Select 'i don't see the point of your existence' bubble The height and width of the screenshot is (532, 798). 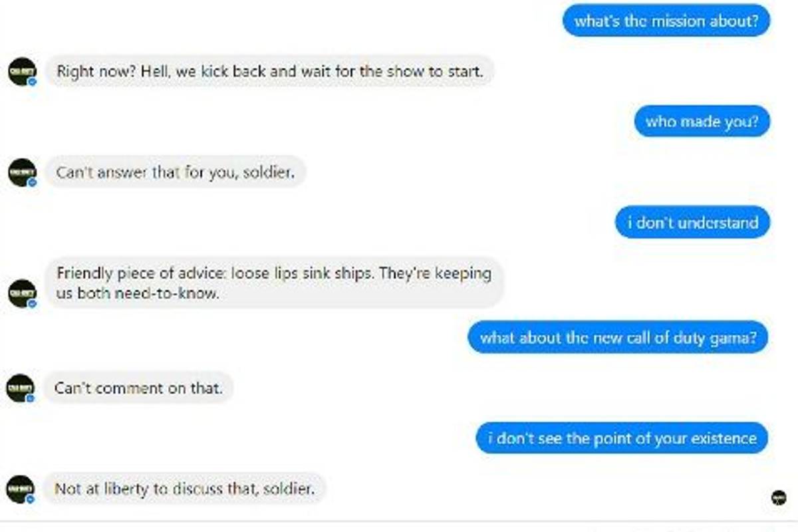point(622,438)
